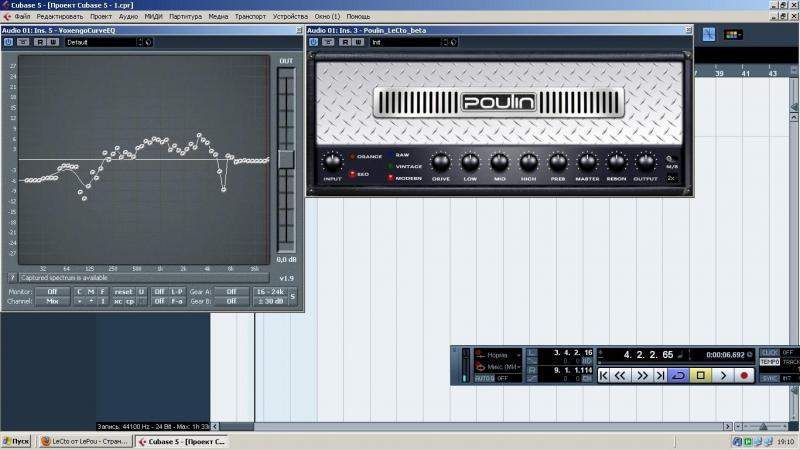Image resolution: width=800 pixels, height=450 pixels.
Task: Jump to project start in transport
Action: [x=604, y=375]
